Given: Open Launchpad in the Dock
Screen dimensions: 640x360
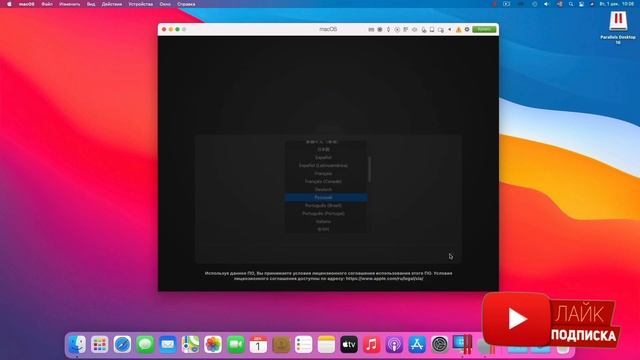Looking at the screenshot, I should pos(100,344).
